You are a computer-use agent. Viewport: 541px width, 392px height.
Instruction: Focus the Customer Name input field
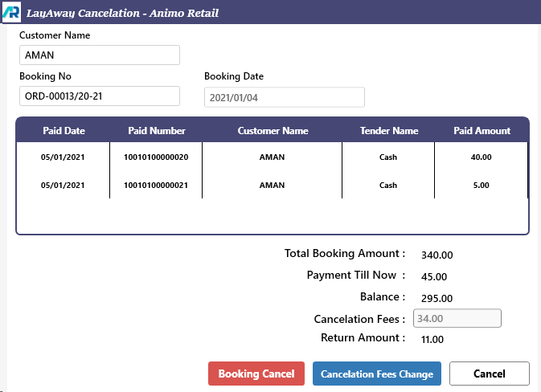(99, 55)
